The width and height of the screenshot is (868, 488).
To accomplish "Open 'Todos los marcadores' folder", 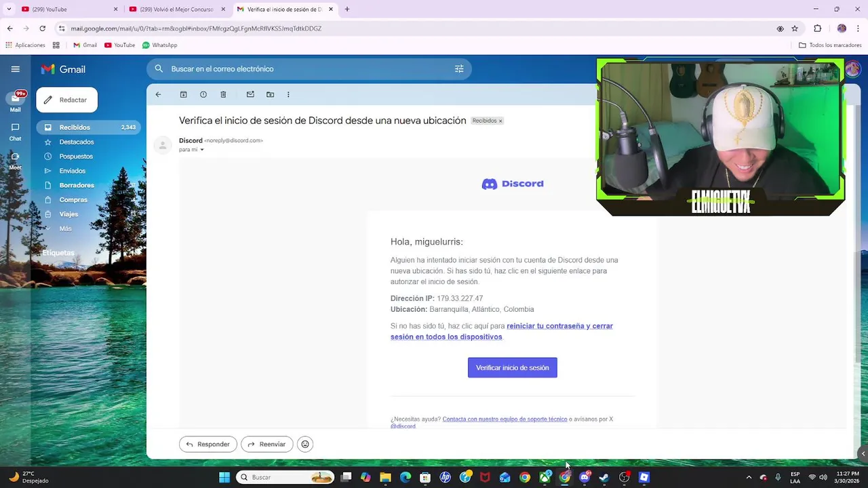I will (830, 45).
